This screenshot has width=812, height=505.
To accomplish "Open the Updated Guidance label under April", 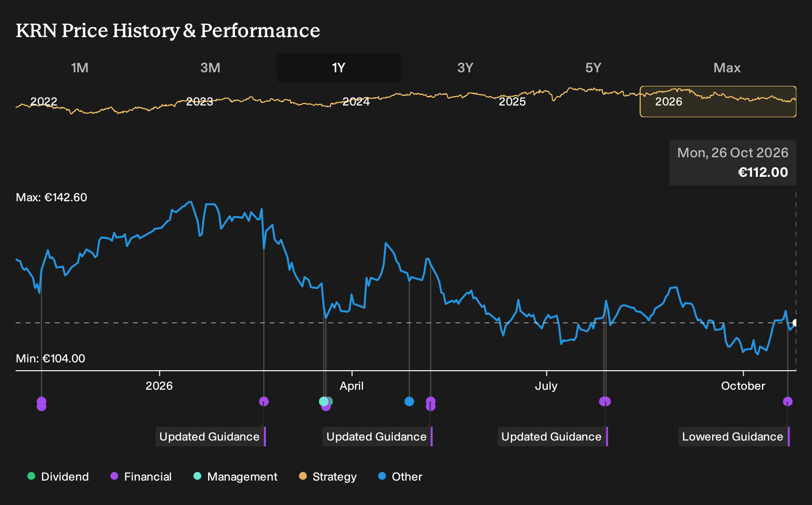I will tap(378, 437).
